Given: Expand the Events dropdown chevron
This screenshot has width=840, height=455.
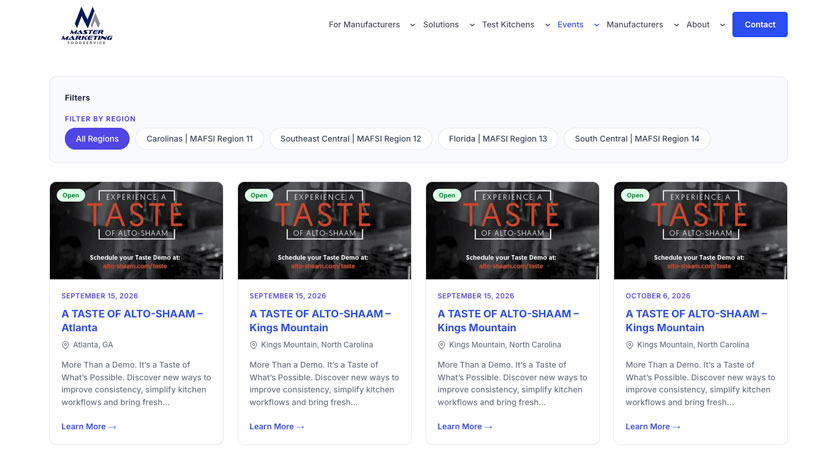Looking at the screenshot, I should pyautogui.click(x=596, y=25).
